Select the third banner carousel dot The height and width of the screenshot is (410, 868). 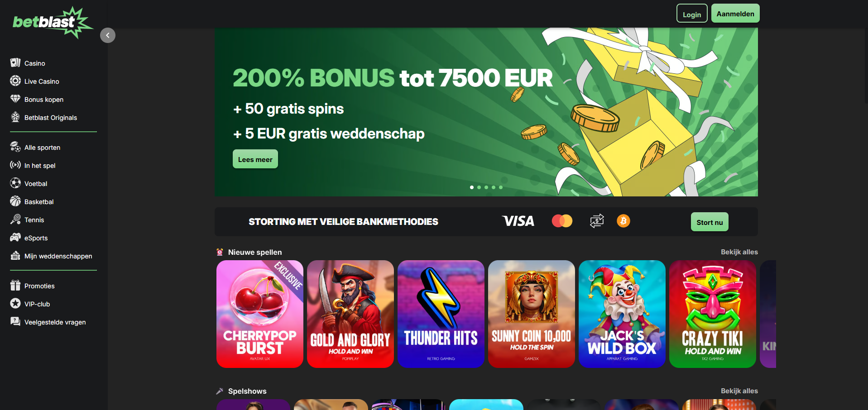[x=486, y=187]
